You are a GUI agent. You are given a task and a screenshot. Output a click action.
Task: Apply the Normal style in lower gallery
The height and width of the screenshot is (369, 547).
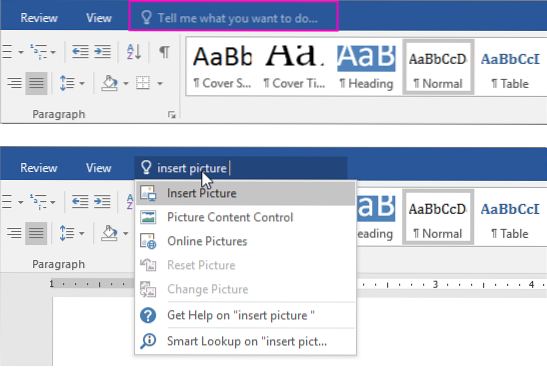[x=438, y=217]
